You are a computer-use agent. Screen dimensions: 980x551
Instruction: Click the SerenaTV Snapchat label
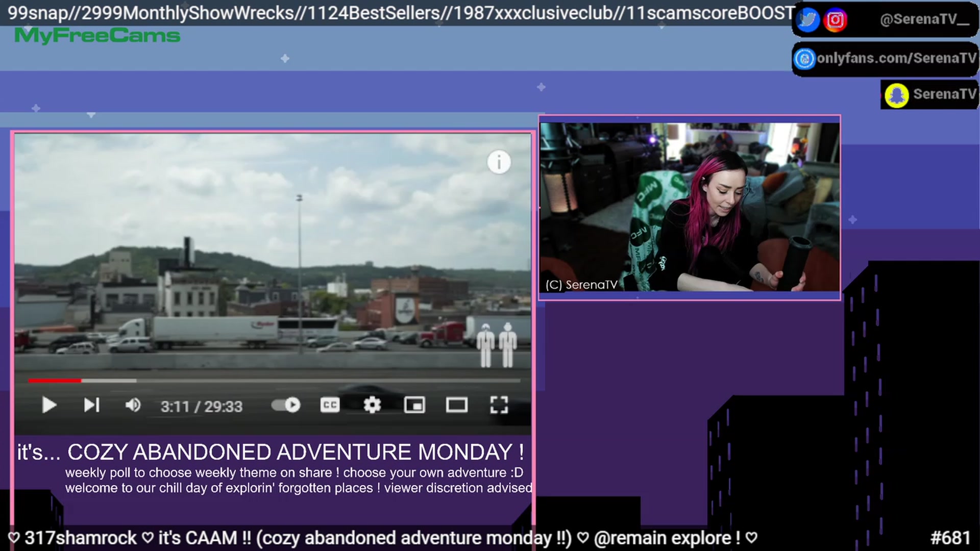pos(944,94)
